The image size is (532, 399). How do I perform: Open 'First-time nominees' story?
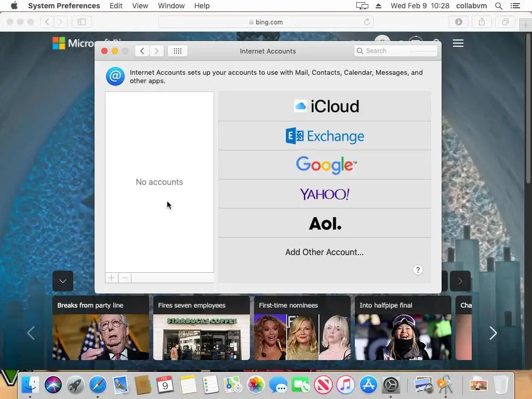(302, 328)
